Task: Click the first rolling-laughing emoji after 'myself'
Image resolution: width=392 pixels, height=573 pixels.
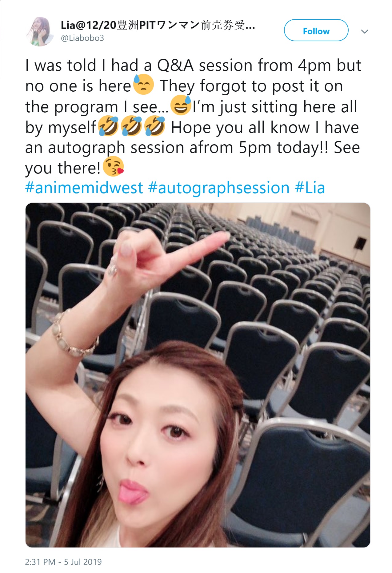Action: (108, 126)
